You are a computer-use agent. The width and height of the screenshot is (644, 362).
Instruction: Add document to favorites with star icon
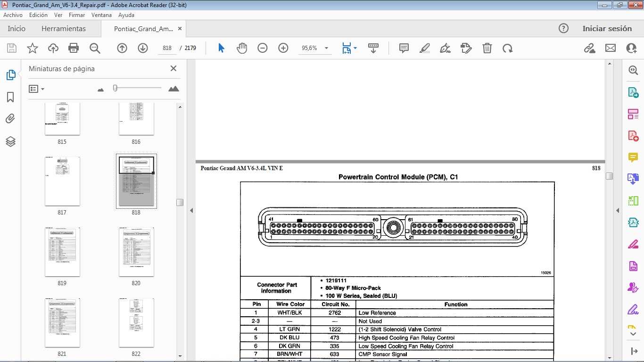click(x=33, y=48)
